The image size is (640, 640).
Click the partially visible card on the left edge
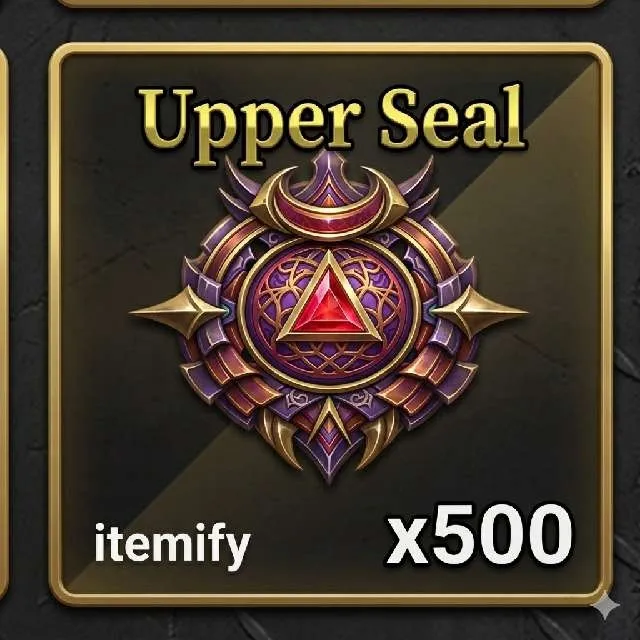click(4, 324)
